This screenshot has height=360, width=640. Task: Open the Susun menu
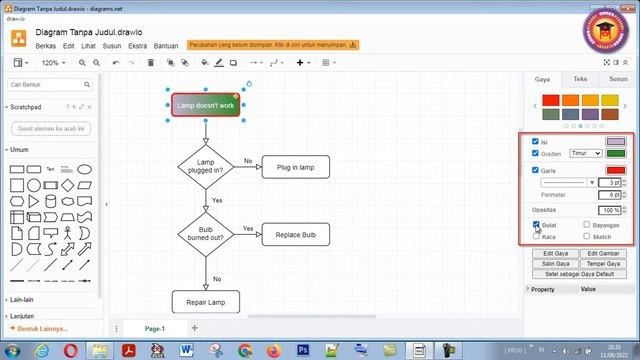(112, 46)
